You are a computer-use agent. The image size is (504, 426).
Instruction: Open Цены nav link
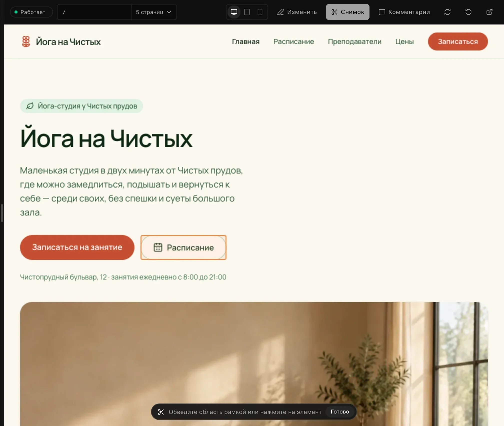coord(404,41)
